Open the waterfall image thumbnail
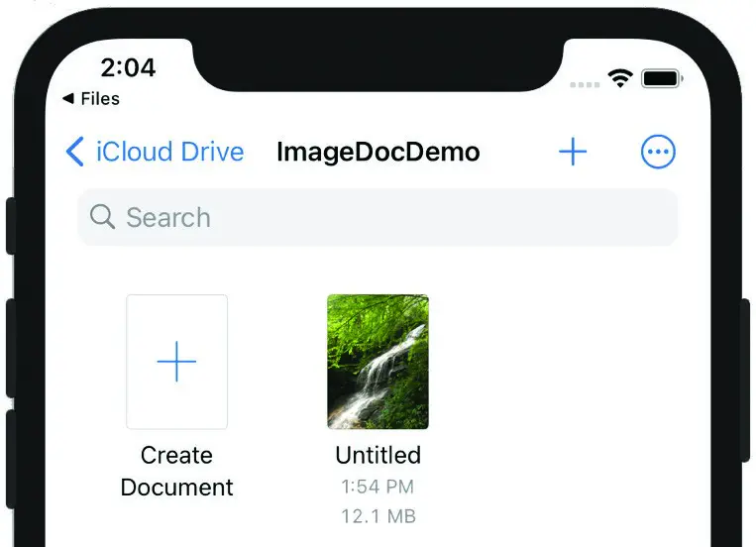Screen dimensions: 756x547 (378, 362)
